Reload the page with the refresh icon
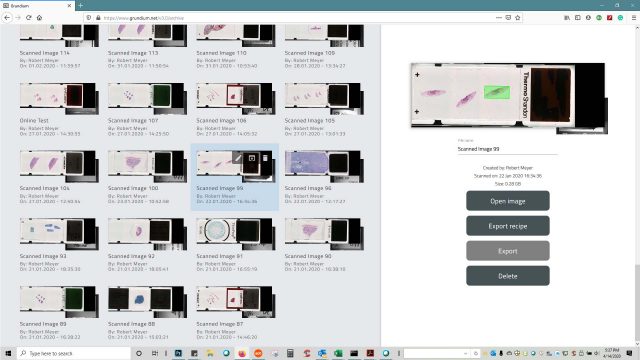Viewport: 640px width, 360px height. tap(29, 18)
